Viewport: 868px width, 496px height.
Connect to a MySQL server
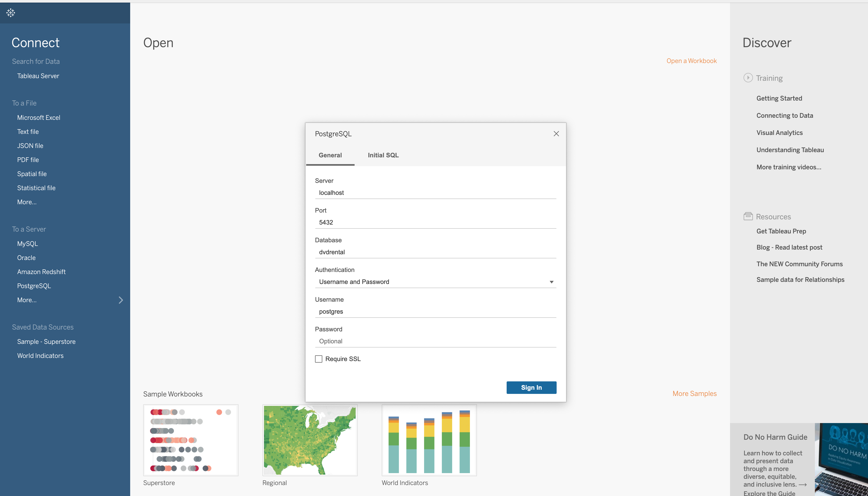[27, 243]
